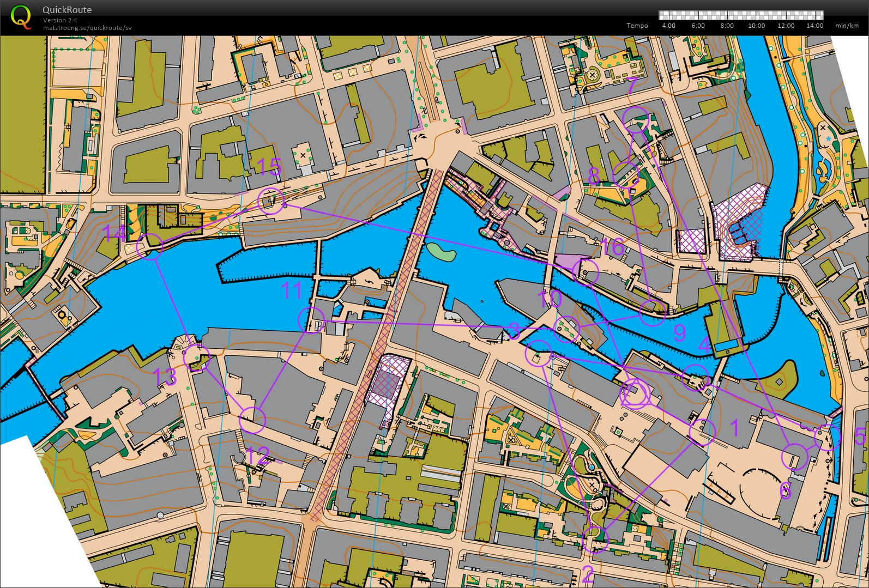Open the matstroeng.se/quickroute/sv link
Screen dimensions: 869x588
87,28
